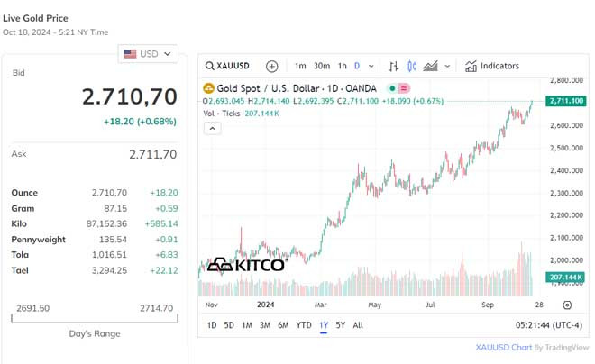Select the area chart style icon

(x=430, y=66)
